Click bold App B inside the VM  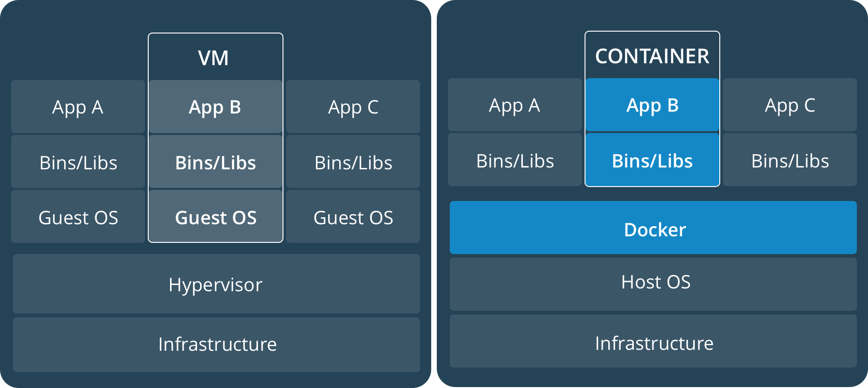pos(216,107)
